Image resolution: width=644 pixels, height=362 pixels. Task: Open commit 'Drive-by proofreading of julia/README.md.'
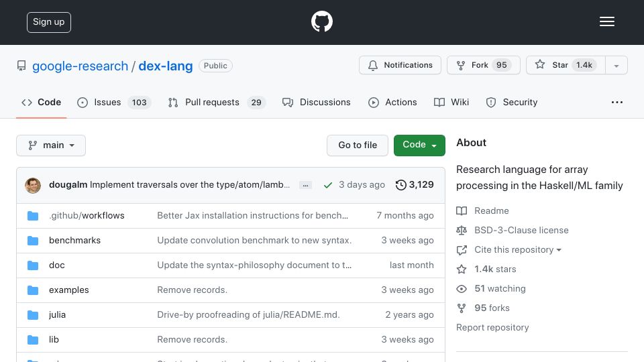pyautogui.click(x=248, y=314)
